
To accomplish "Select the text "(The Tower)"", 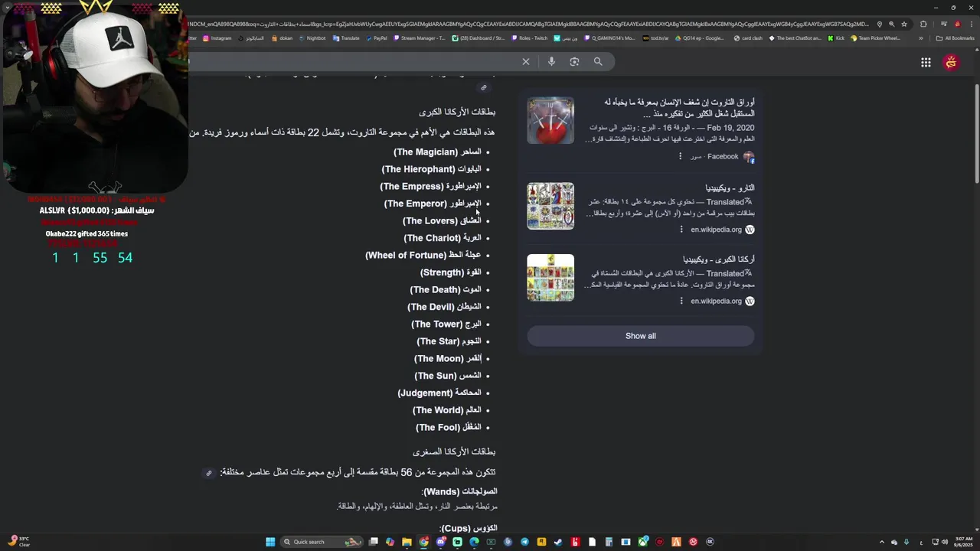I will pos(436,324).
